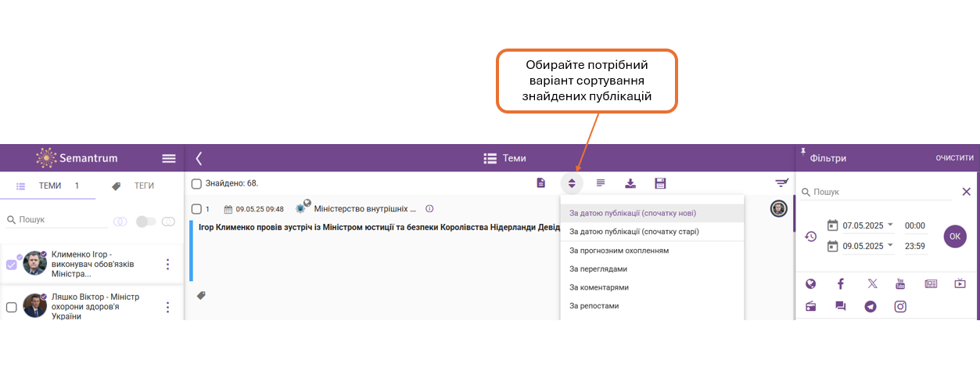
Task: Click the save floppy disk icon
Action: point(660,183)
